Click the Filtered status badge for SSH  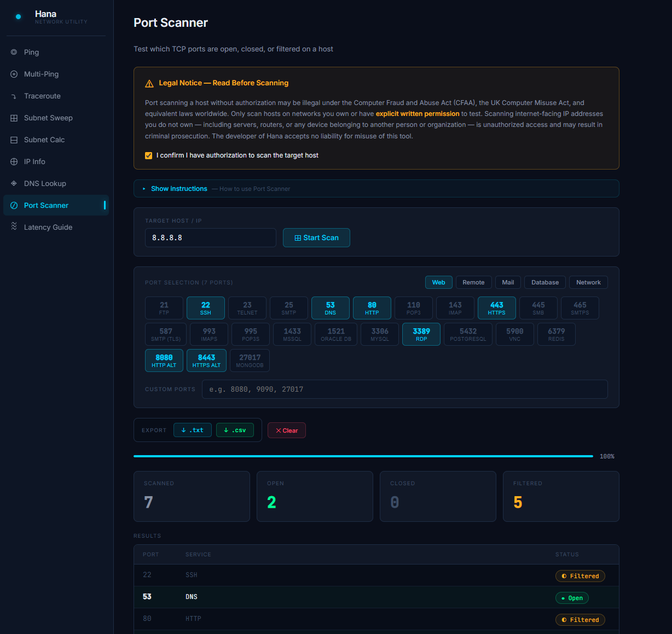pos(580,576)
